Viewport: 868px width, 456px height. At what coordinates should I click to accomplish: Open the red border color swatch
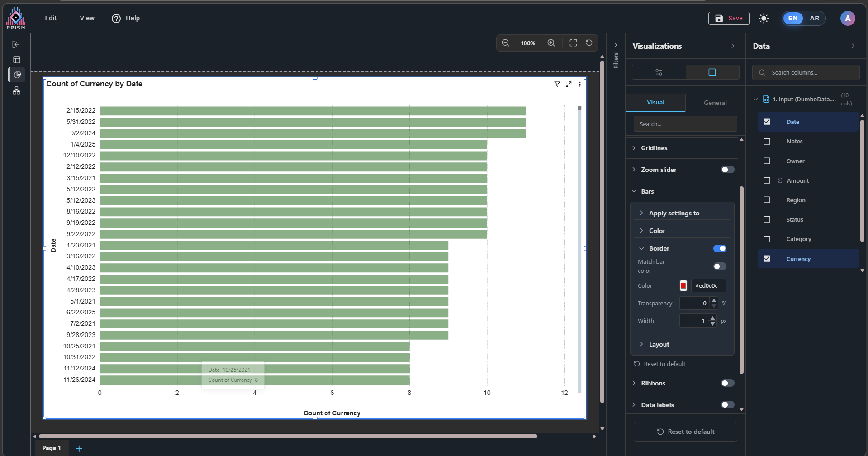pyautogui.click(x=683, y=285)
